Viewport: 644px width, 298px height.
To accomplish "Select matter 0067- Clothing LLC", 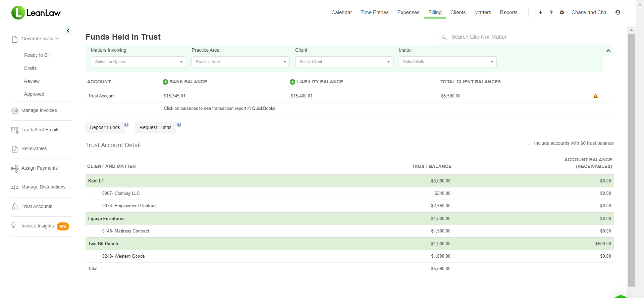I will [350, 194].
